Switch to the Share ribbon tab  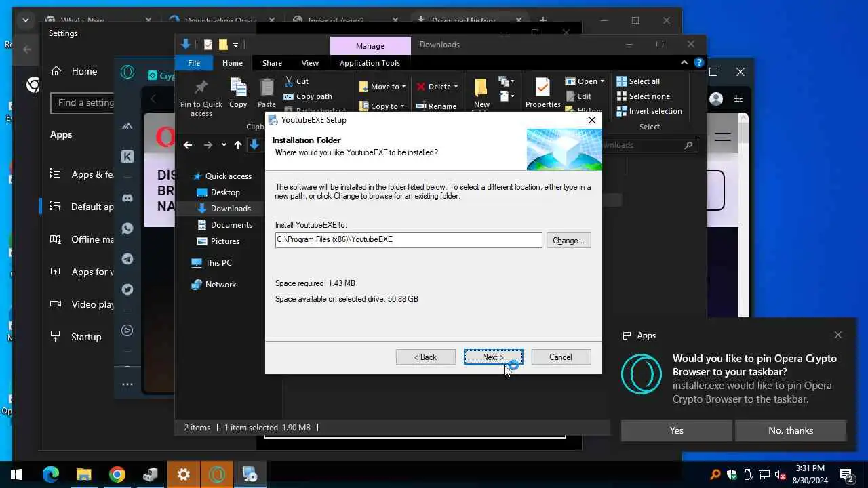[272, 63]
